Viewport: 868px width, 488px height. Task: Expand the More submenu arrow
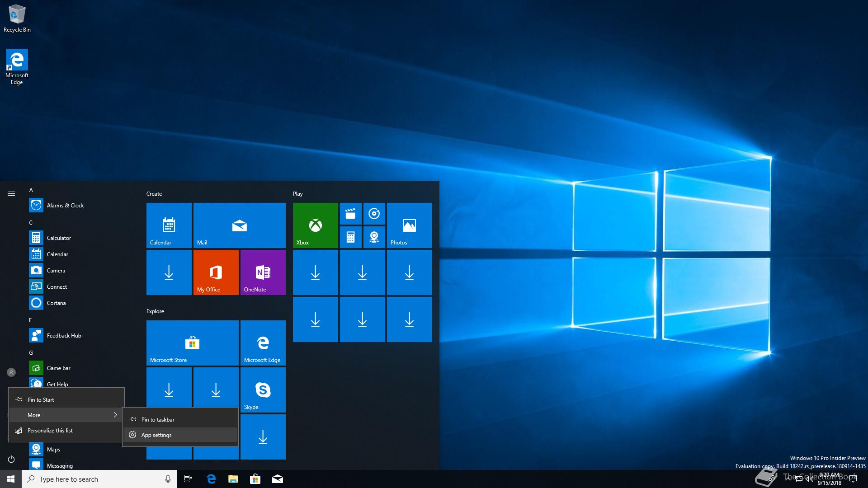[115, 415]
